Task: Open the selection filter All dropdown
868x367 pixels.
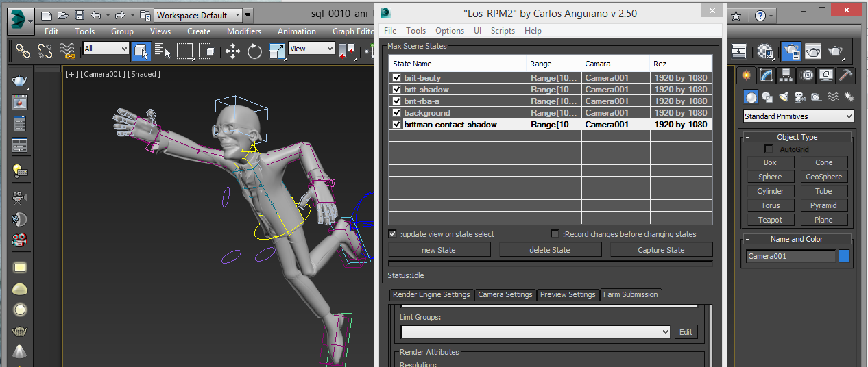Action: pos(106,49)
